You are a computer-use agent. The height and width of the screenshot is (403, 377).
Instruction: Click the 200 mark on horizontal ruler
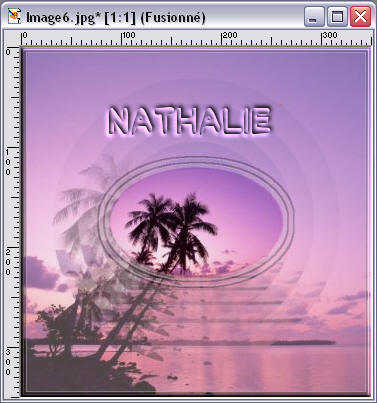pos(230,35)
